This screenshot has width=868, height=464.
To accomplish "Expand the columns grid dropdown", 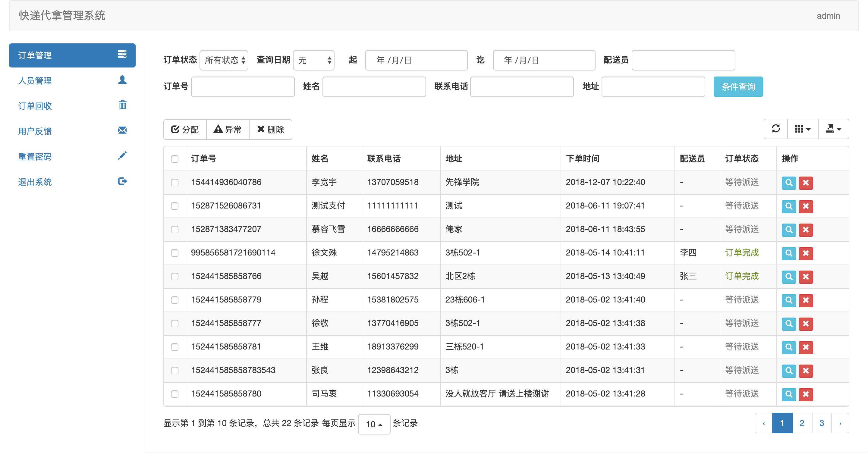I will [x=802, y=129].
